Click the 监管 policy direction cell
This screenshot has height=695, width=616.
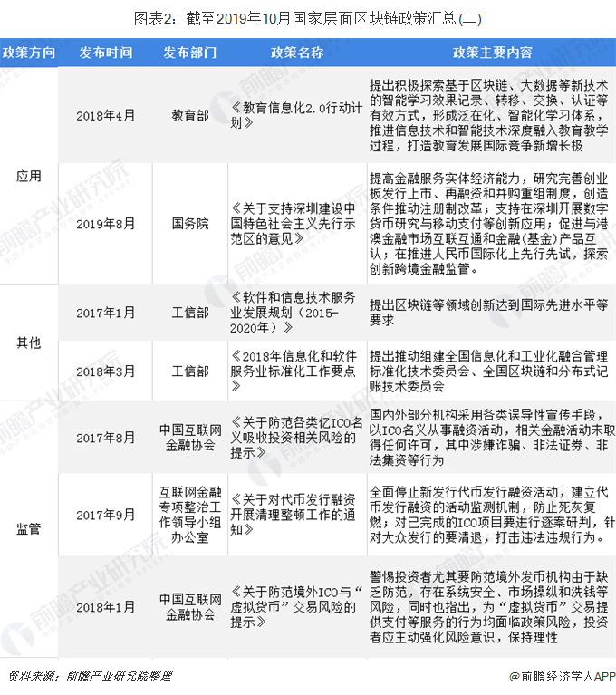29,529
